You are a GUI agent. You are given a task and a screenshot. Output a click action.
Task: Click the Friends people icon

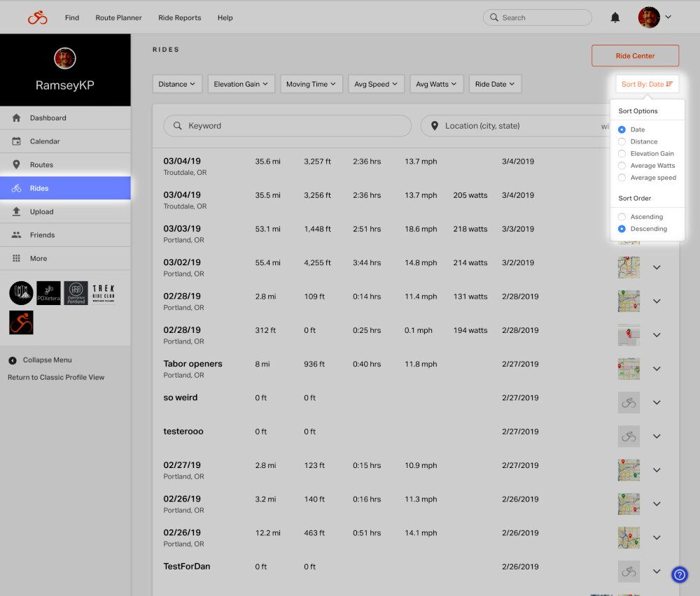(17, 234)
